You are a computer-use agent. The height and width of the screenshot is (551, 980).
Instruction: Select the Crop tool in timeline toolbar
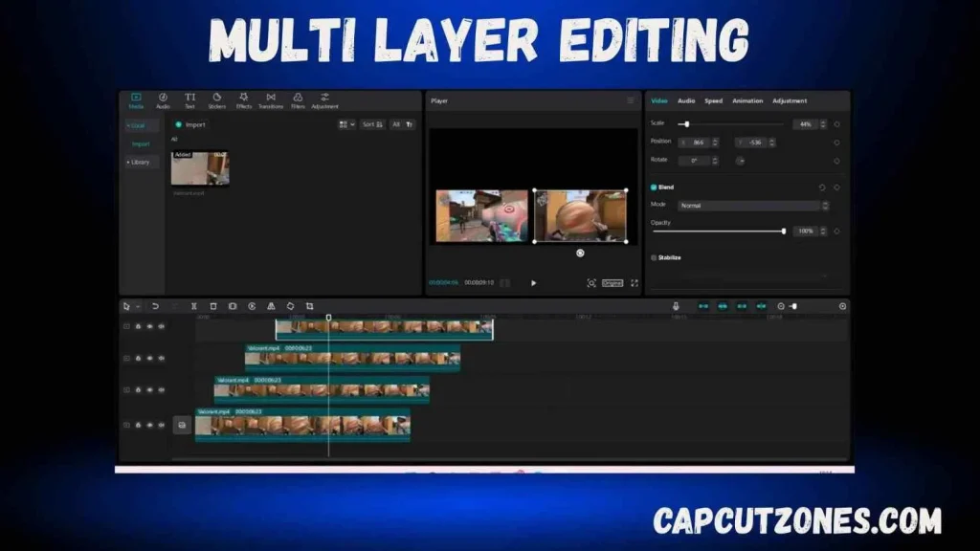309,306
